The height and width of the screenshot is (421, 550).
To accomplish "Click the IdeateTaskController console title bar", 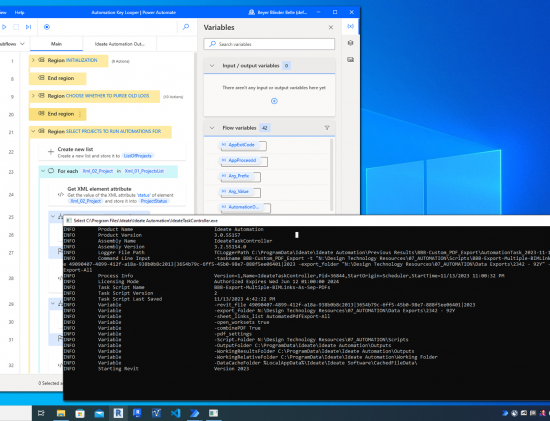I will click(307, 221).
